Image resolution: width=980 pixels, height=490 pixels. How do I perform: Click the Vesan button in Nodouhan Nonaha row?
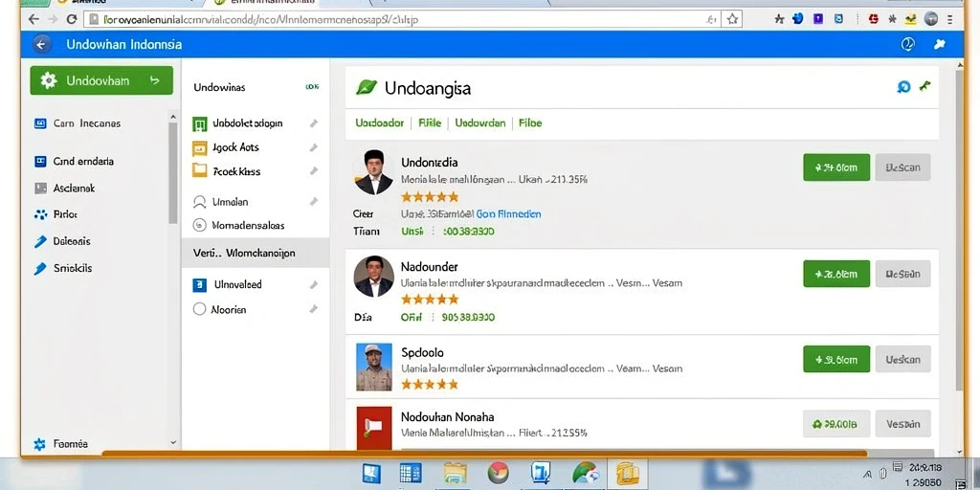(x=902, y=424)
